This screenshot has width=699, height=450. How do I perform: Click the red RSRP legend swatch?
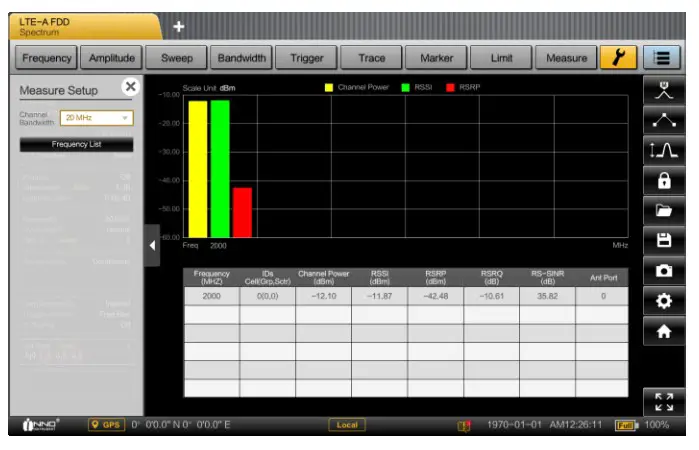pos(450,87)
